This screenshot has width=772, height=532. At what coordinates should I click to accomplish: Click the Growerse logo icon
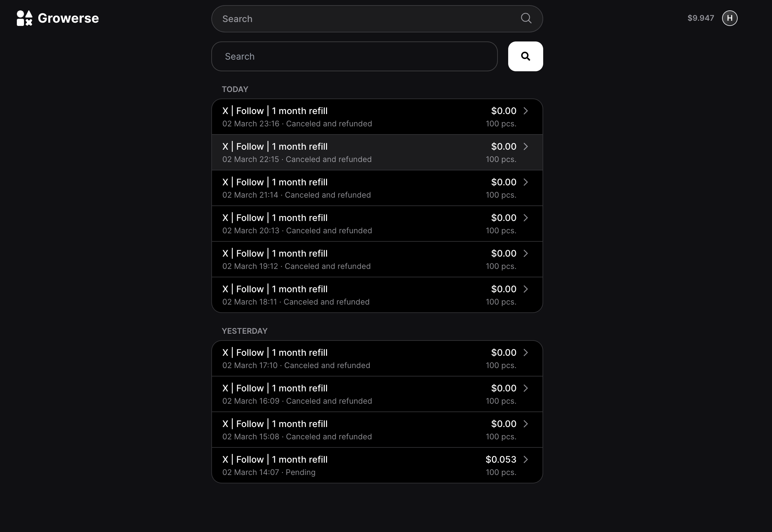tap(24, 18)
